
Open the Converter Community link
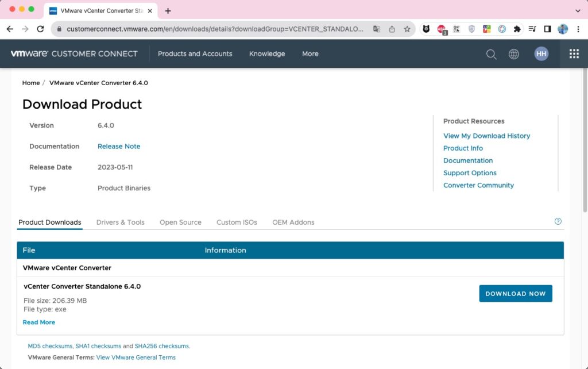pos(478,186)
